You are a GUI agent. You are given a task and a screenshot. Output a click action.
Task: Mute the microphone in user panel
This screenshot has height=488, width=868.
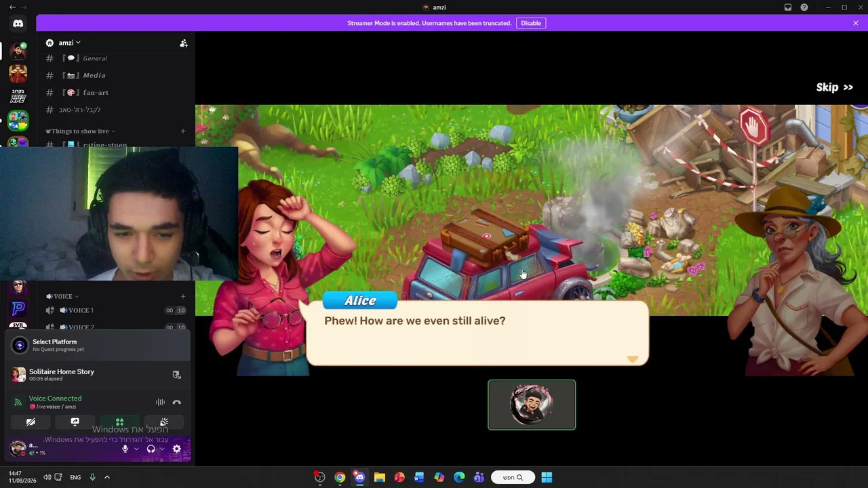point(125,449)
